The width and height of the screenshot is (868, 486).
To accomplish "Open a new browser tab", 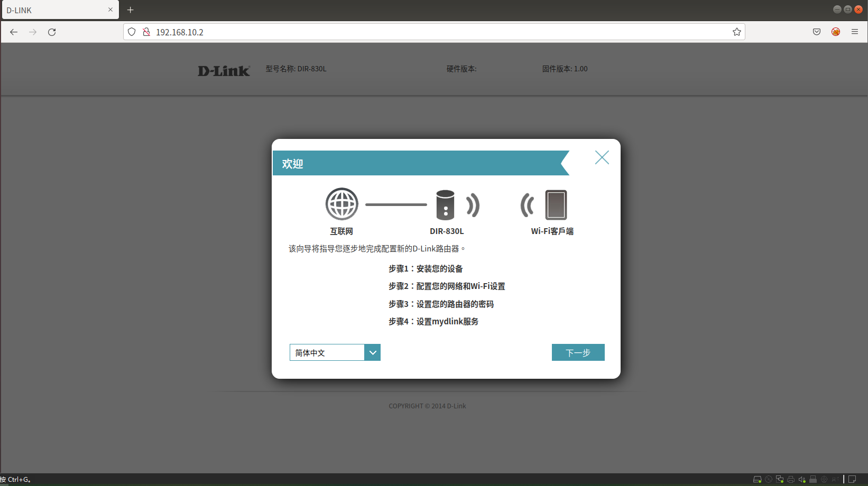I will click(x=130, y=10).
